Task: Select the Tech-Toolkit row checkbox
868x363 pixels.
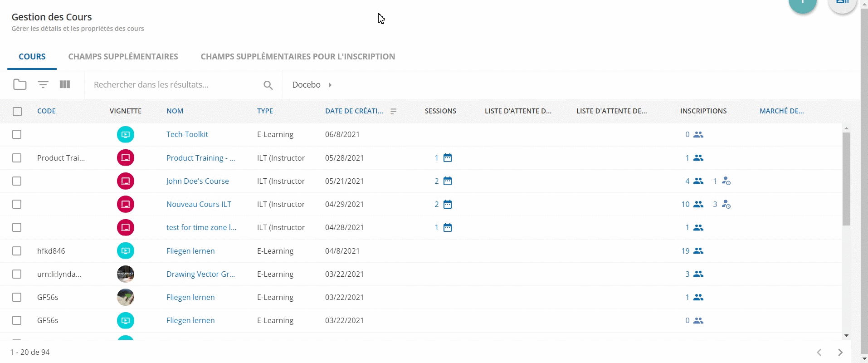Action: [x=17, y=134]
